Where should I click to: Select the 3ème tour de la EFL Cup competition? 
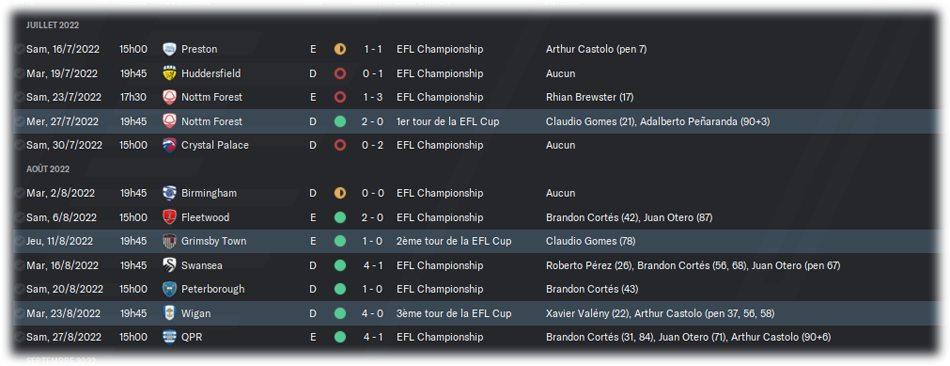454,313
